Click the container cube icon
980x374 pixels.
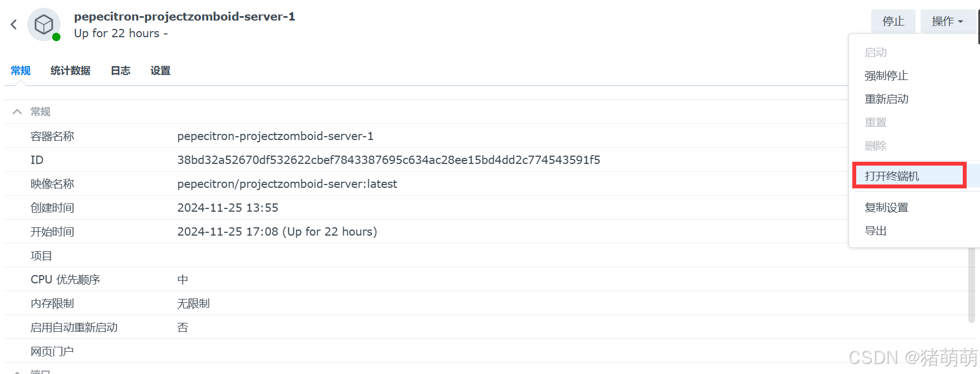tap(44, 24)
